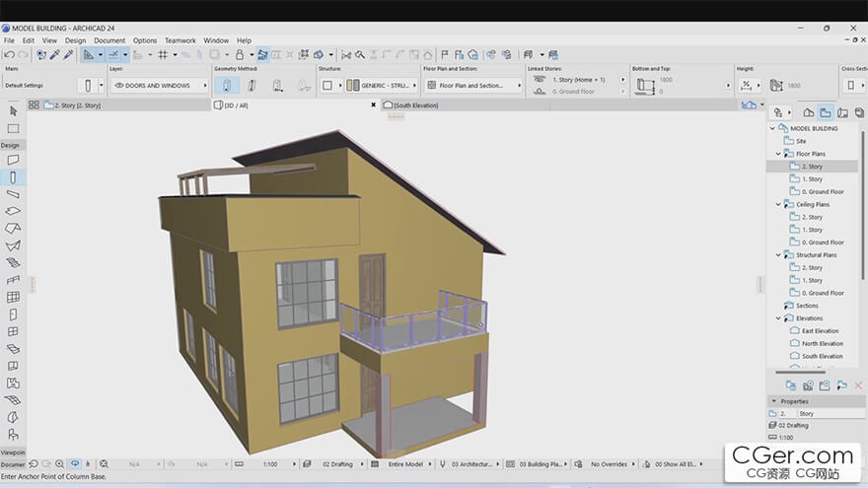Select the Zone tool in toolbox
The width and height of the screenshot is (868, 488).
[x=13, y=383]
